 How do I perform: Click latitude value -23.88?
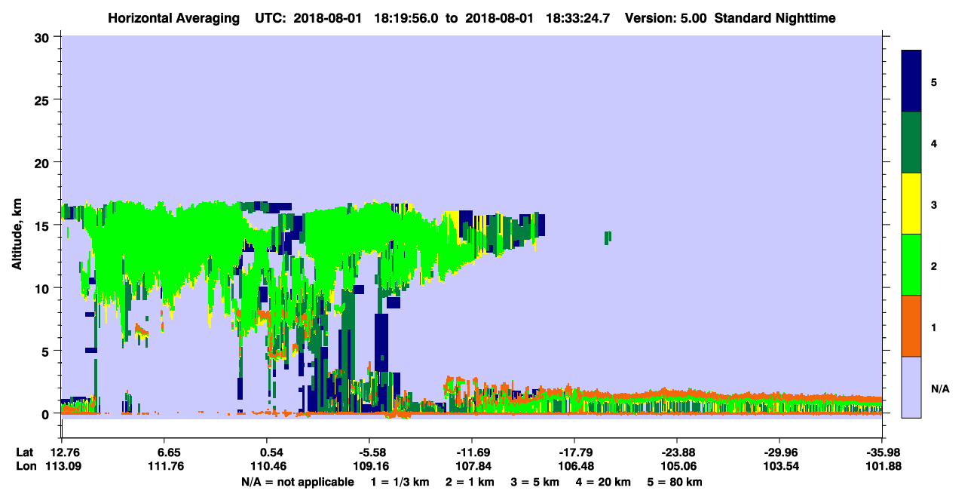pyautogui.click(x=677, y=452)
